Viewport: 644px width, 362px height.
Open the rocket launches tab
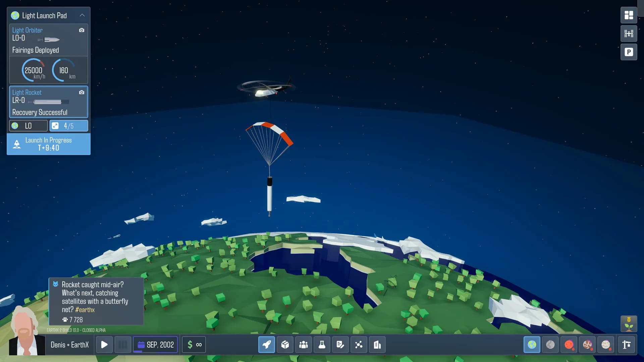click(x=267, y=345)
